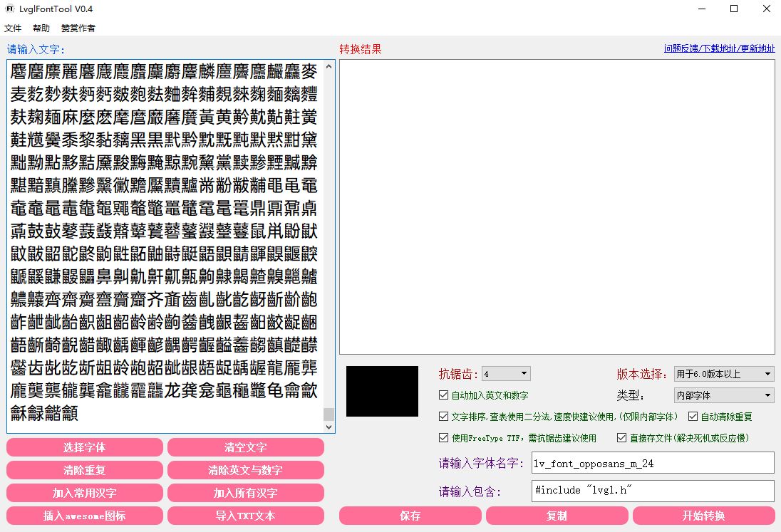Open the 文件 menu
This screenshot has height=532, width=781.
(13, 28)
